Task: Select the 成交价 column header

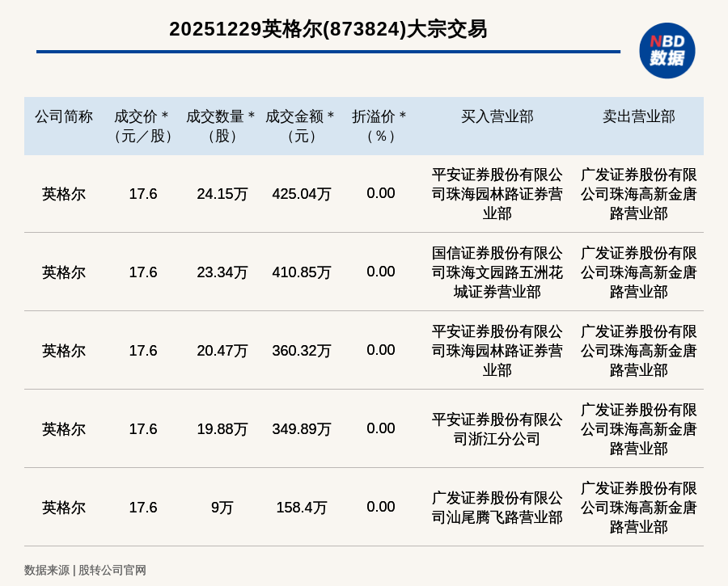Action: tap(142, 126)
